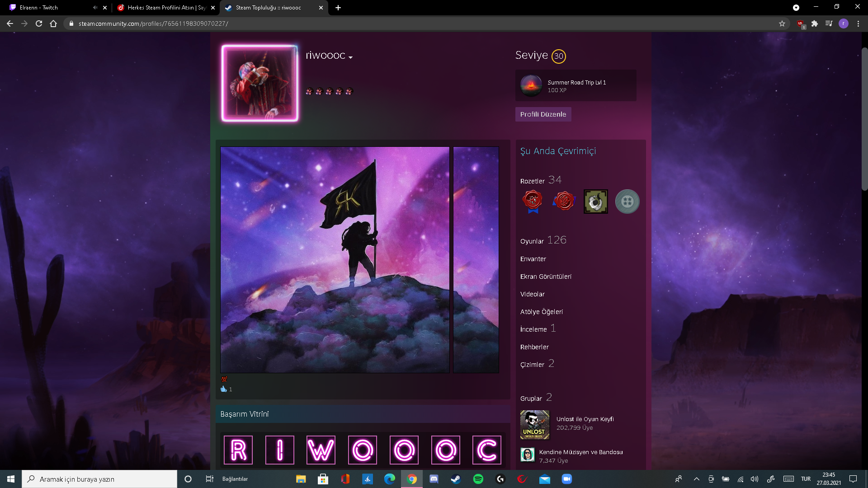This screenshot has height=488, width=868.
Task: Click the Summer Road Trip badge icon
Action: tap(531, 85)
